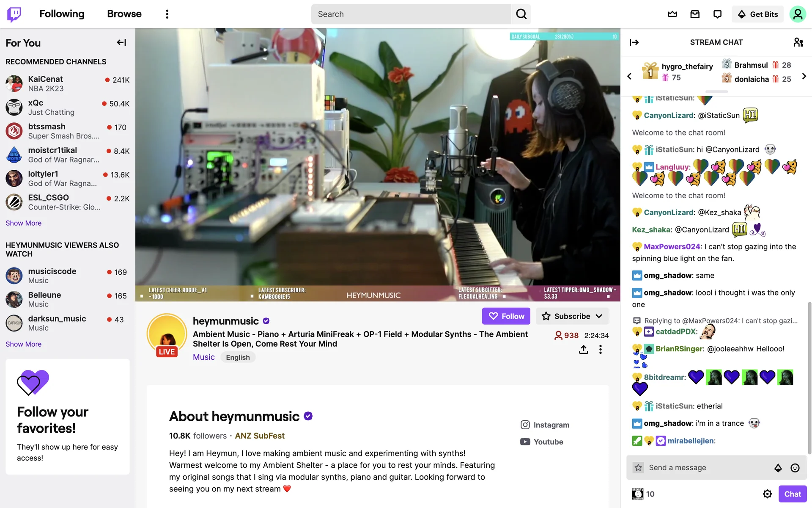Image resolution: width=812 pixels, height=508 pixels.
Task: Open the chat community members icon
Action: 798,42
